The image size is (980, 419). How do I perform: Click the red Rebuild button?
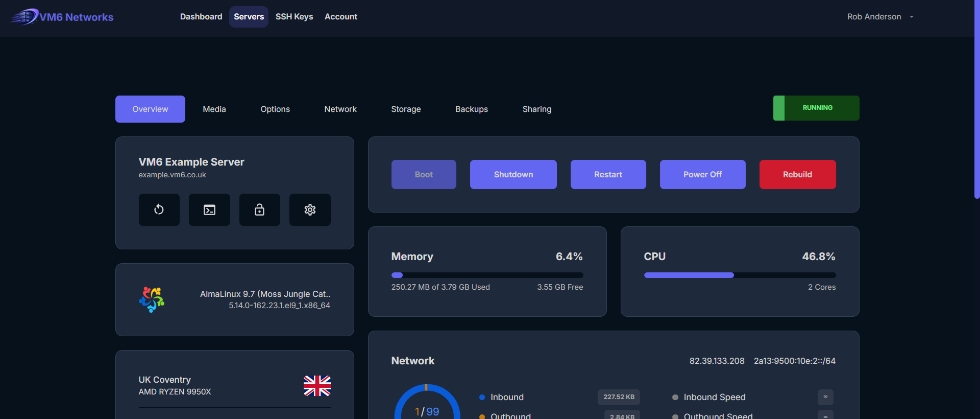(x=797, y=174)
